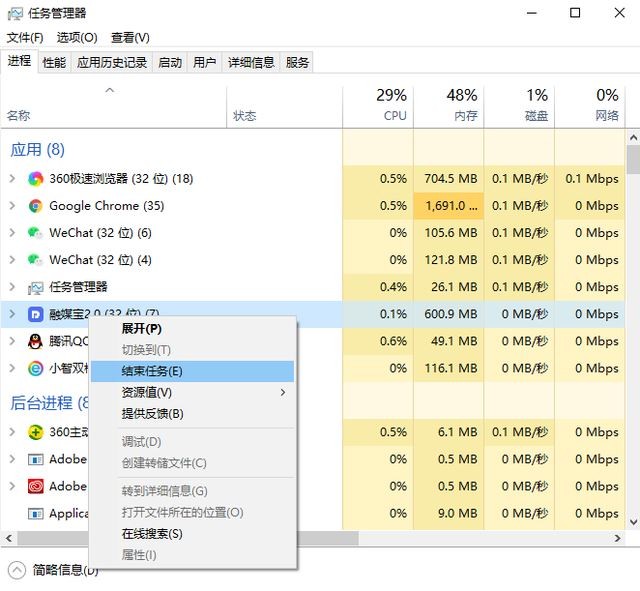This screenshot has width=640, height=591.
Task: Click the first WeChat (6) icon
Action: point(35,233)
